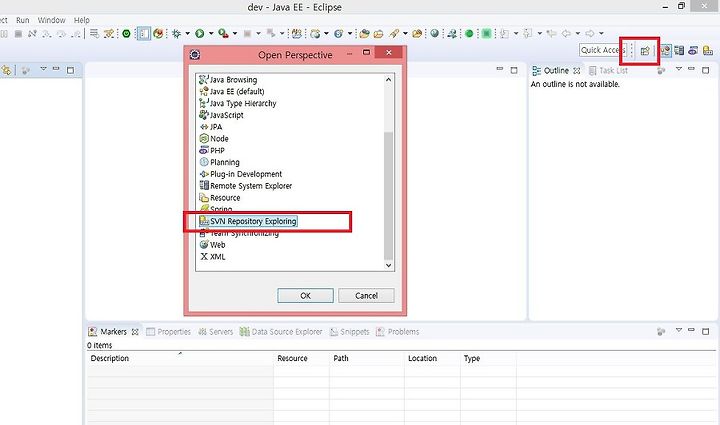Viewport: 720px width, 425px height.
Task: Click the Open Perspective toolbar icon
Action: (x=645, y=50)
